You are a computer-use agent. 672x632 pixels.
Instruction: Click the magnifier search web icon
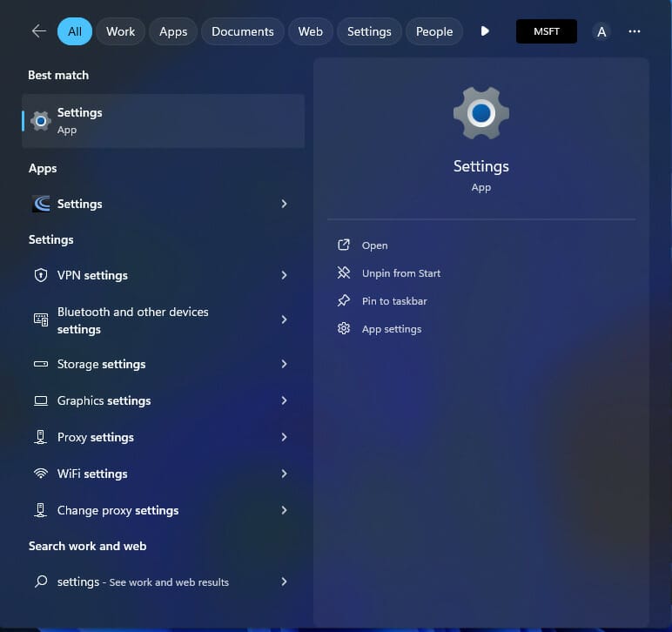pos(41,582)
